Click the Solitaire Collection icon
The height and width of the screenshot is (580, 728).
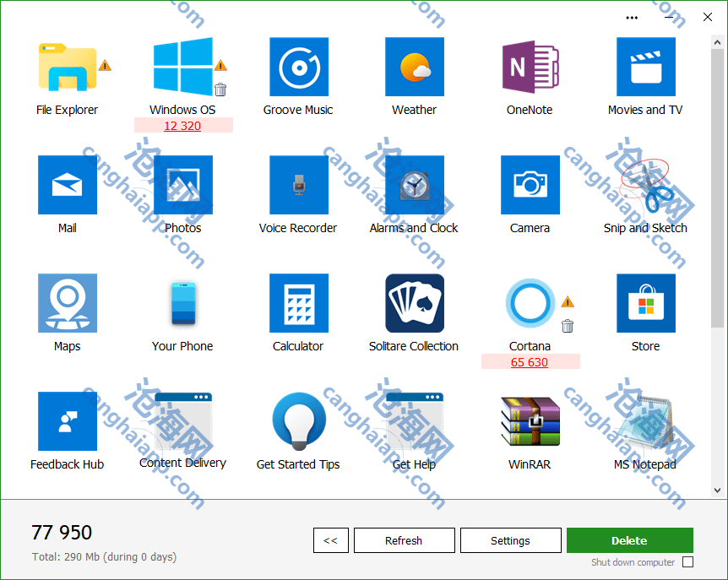click(414, 303)
